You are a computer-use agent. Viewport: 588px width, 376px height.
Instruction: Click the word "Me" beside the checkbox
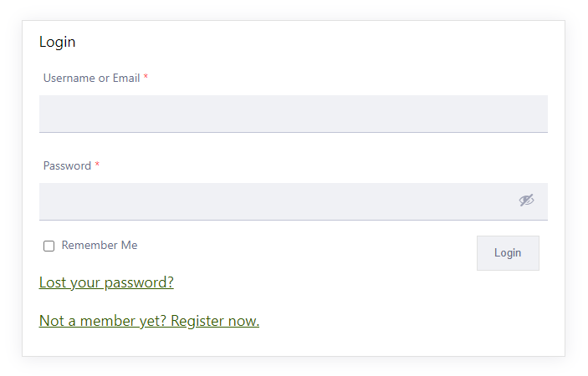[x=129, y=246]
